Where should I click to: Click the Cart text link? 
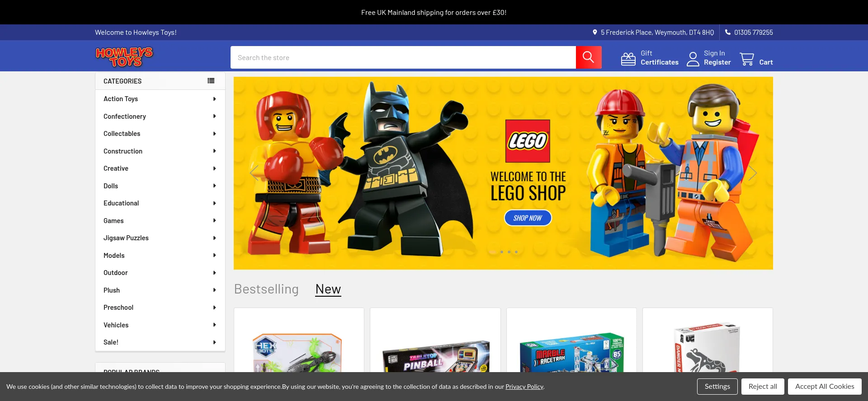coord(766,62)
